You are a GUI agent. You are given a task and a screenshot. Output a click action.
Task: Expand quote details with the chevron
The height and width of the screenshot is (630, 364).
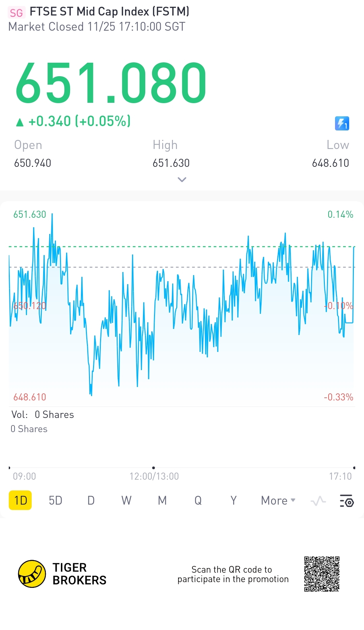tap(182, 180)
